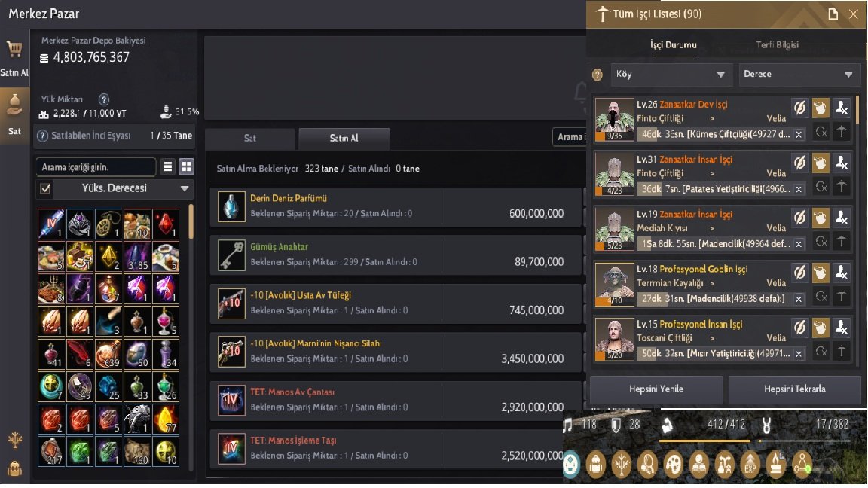
Task: Cancel Madencilik task for Lv.18 Profesyonel Goblin İşçi
Action: [799, 299]
